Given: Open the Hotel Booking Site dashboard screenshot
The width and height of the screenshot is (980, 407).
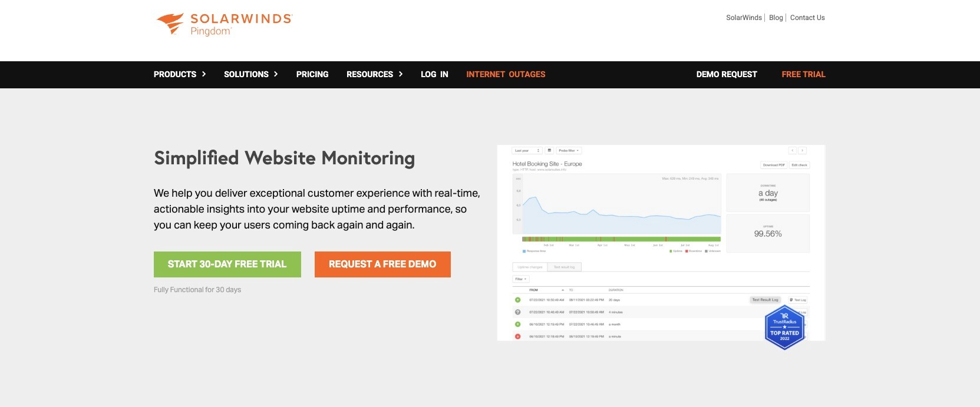Looking at the screenshot, I should [x=661, y=243].
